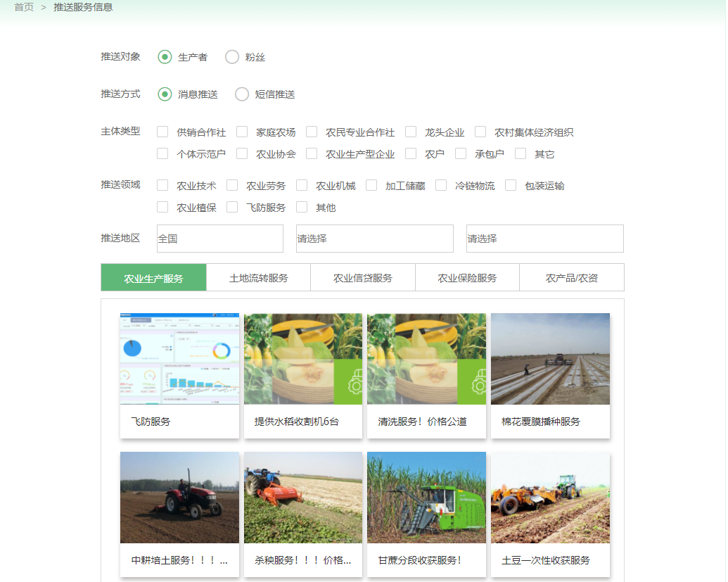Screen dimensions: 728x582
Task: Click the 甘蔗分段收获服务！ title text
Action: point(420,561)
